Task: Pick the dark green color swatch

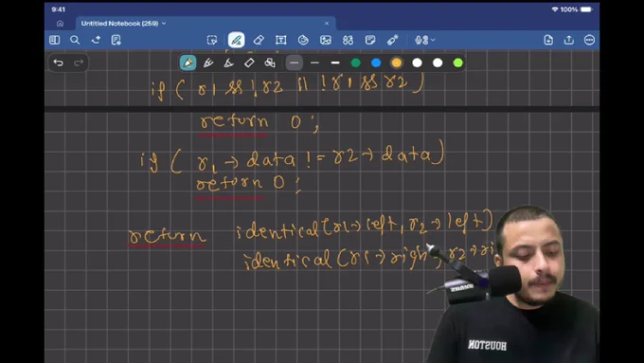Action: [356, 63]
